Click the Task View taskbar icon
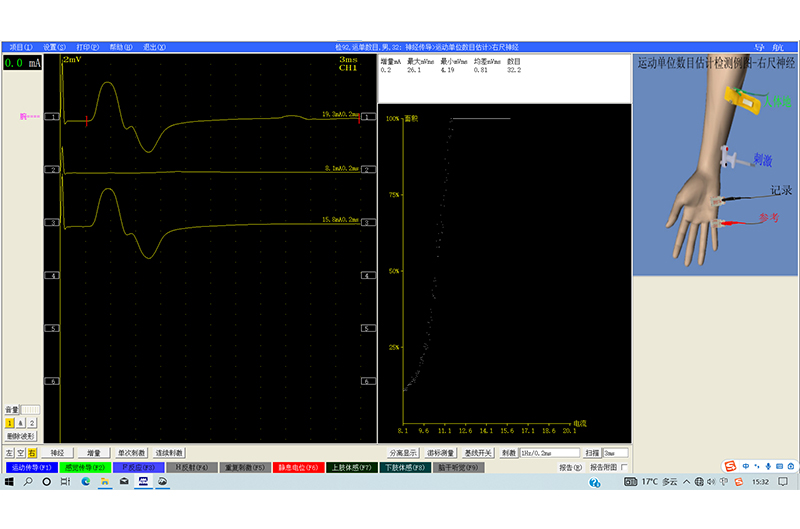 [x=65, y=481]
